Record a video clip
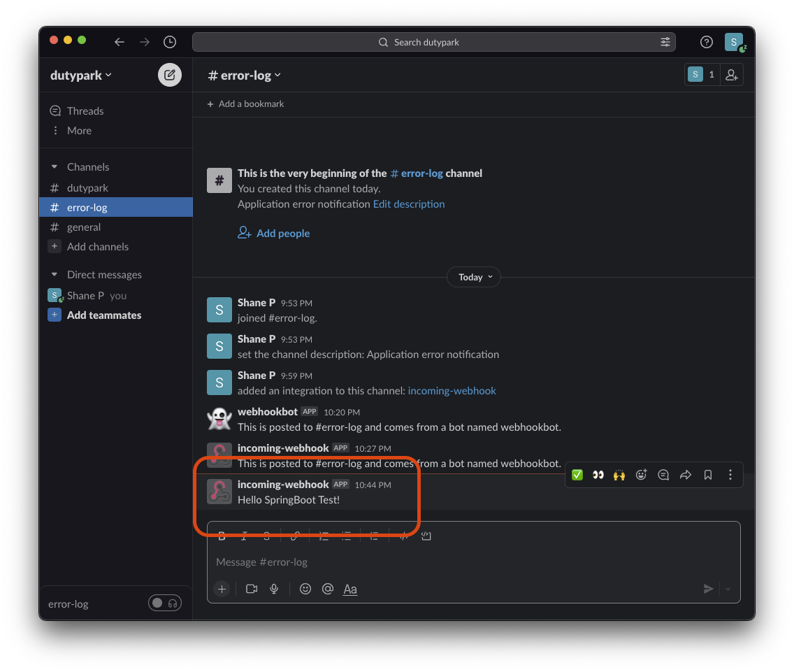Screen dimensions: 794x672 252,589
